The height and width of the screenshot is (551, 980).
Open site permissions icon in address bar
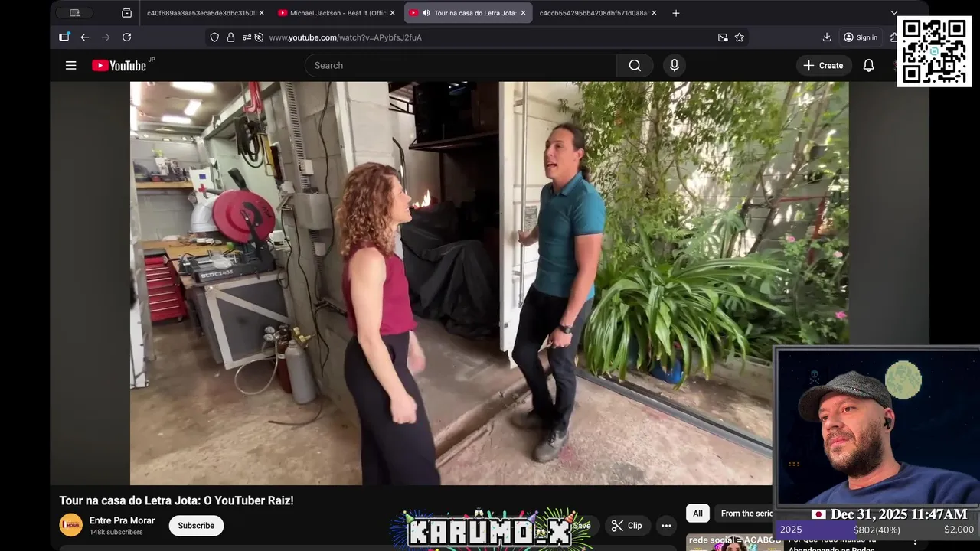pyautogui.click(x=247, y=37)
